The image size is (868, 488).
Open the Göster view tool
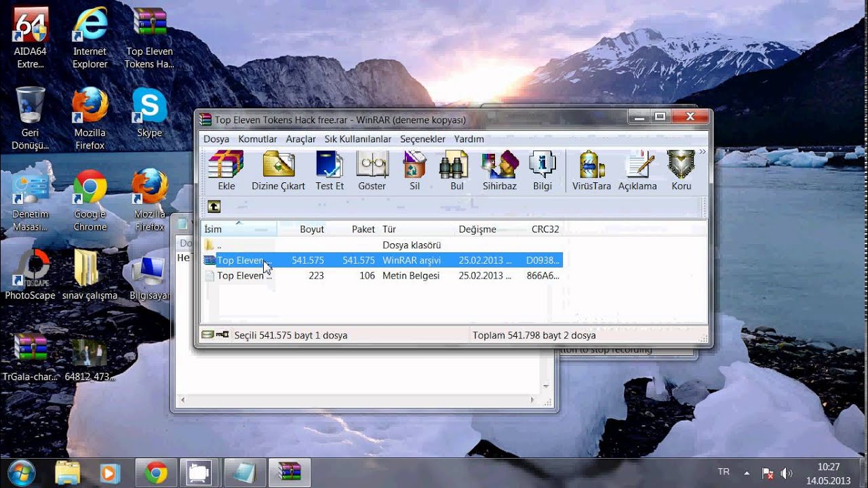pos(372,171)
